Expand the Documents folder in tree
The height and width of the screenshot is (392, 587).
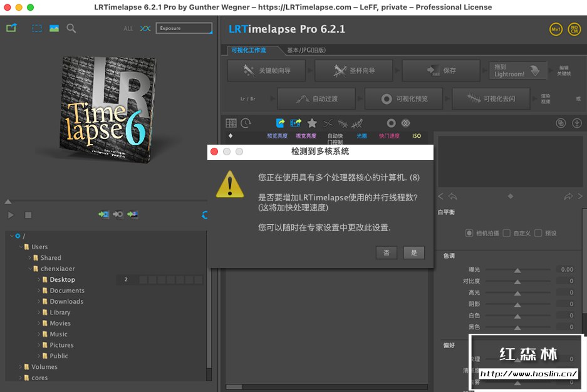point(38,291)
